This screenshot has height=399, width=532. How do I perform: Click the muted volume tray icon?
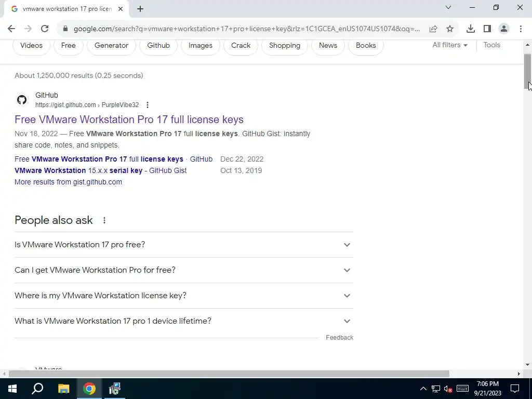point(448,389)
